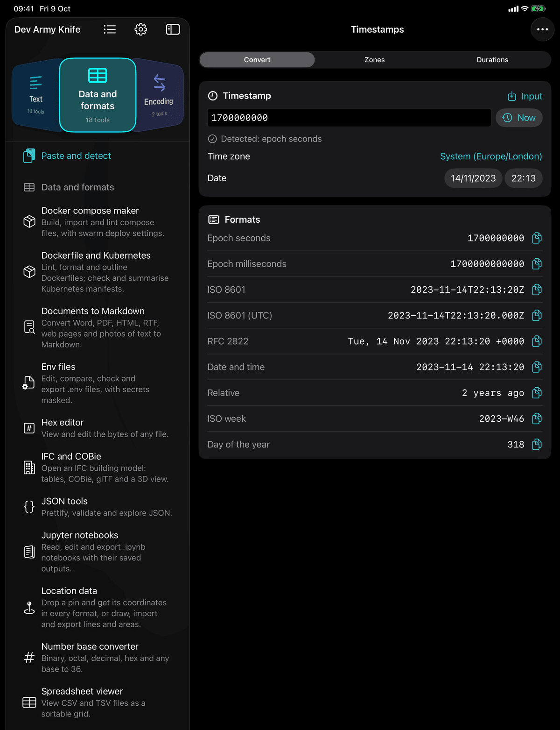Screen dimensions: 560x730
Task: Copy the RFC 2822 value
Action: click(537, 341)
